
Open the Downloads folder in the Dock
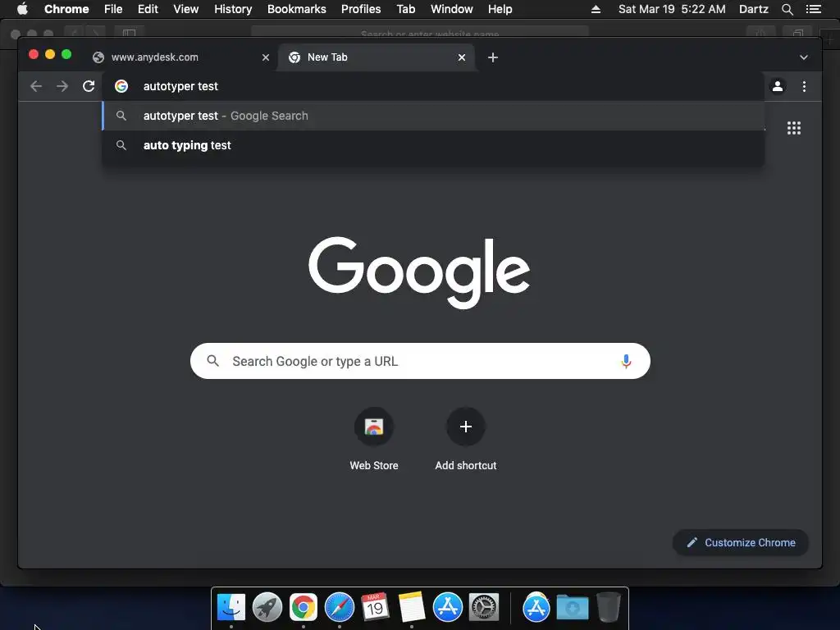tap(572, 608)
